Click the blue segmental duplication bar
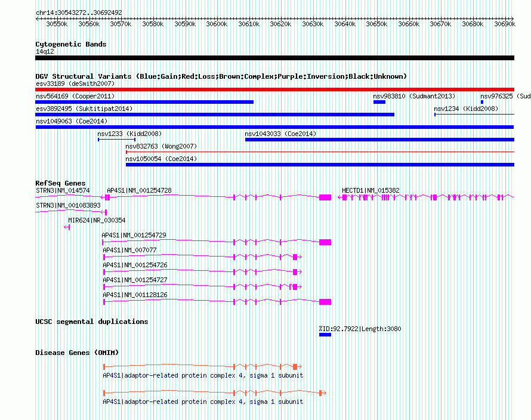The height and width of the screenshot is (420, 531). pos(325,335)
